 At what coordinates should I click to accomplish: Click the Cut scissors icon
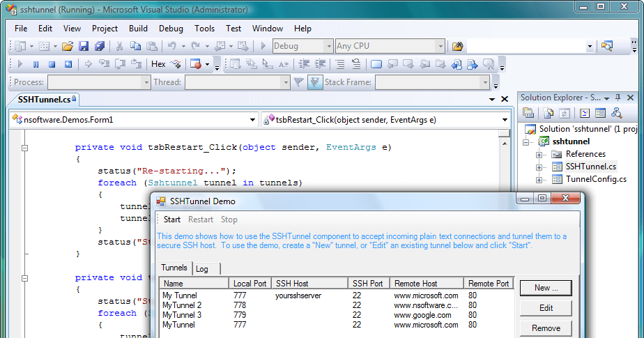tap(119, 46)
